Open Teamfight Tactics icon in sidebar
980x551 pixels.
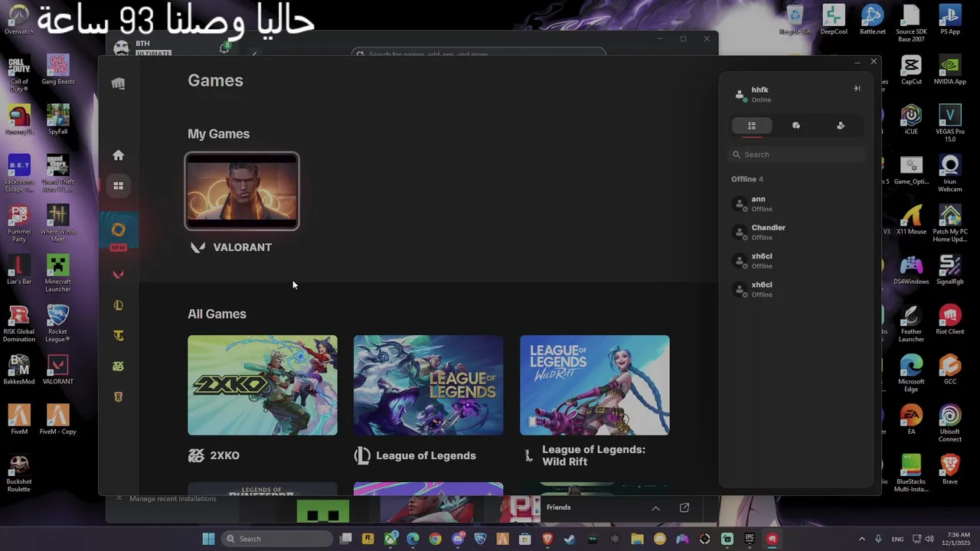click(x=118, y=335)
